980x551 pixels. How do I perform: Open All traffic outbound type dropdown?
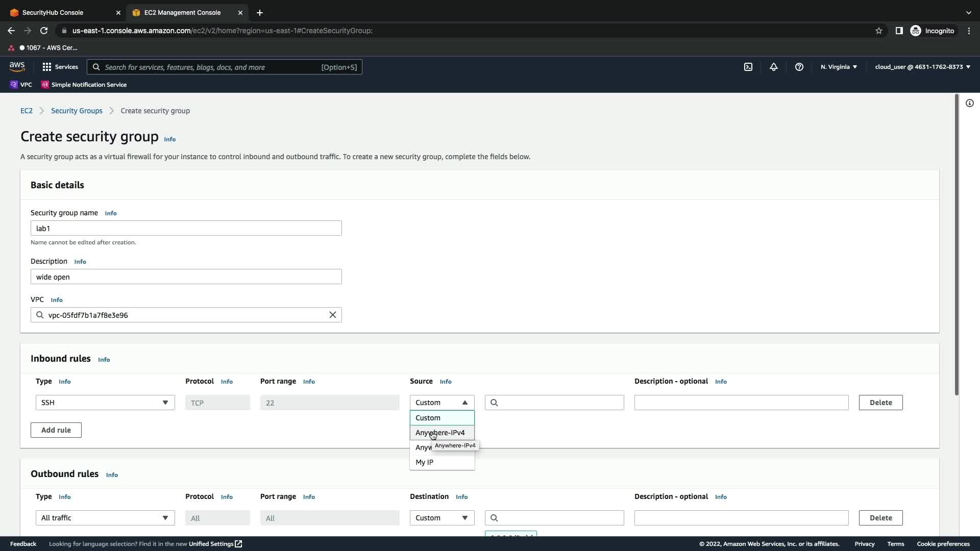click(105, 518)
